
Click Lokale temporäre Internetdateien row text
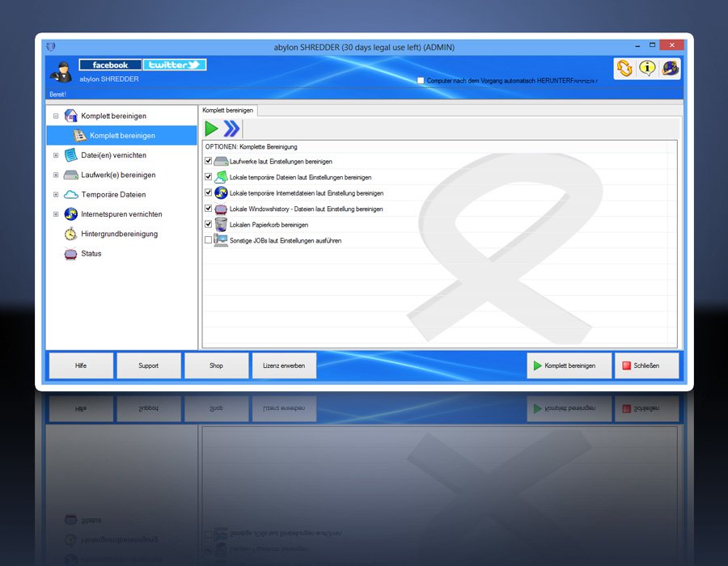(307, 193)
